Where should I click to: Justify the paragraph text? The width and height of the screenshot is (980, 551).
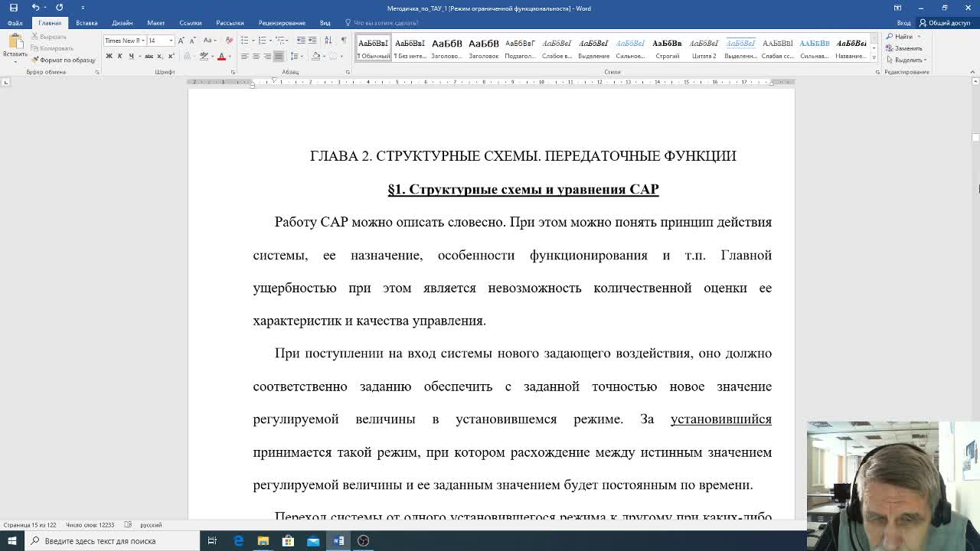[279, 56]
